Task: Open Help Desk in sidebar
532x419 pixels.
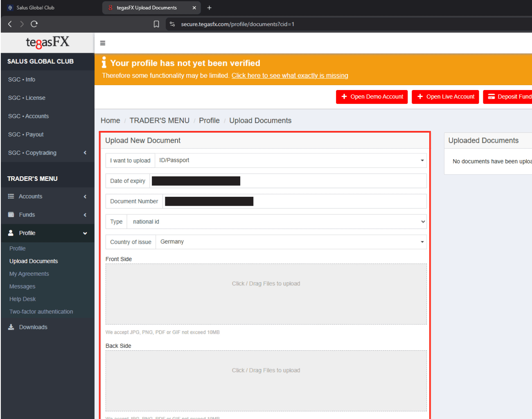Action: [23, 299]
